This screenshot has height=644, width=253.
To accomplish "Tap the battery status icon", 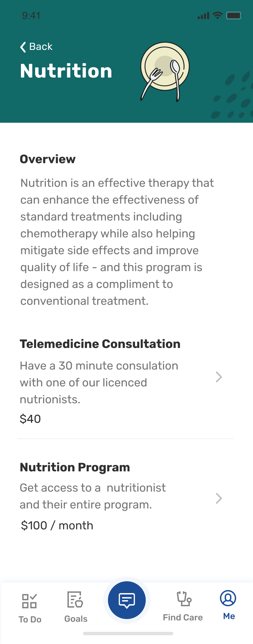I will tap(234, 16).
